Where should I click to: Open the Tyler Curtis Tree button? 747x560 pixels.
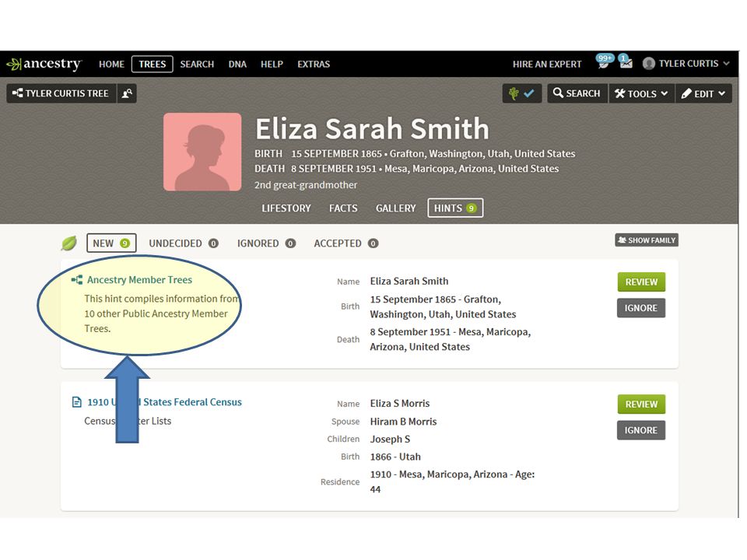(x=61, y=93)
